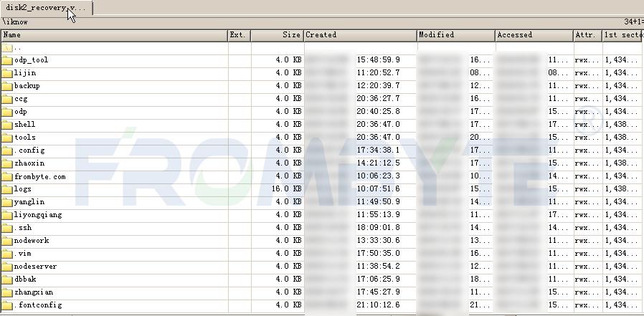644x316 pixels.
Task: Sort by the Accessed column header
Action: [x=534, y=35]
